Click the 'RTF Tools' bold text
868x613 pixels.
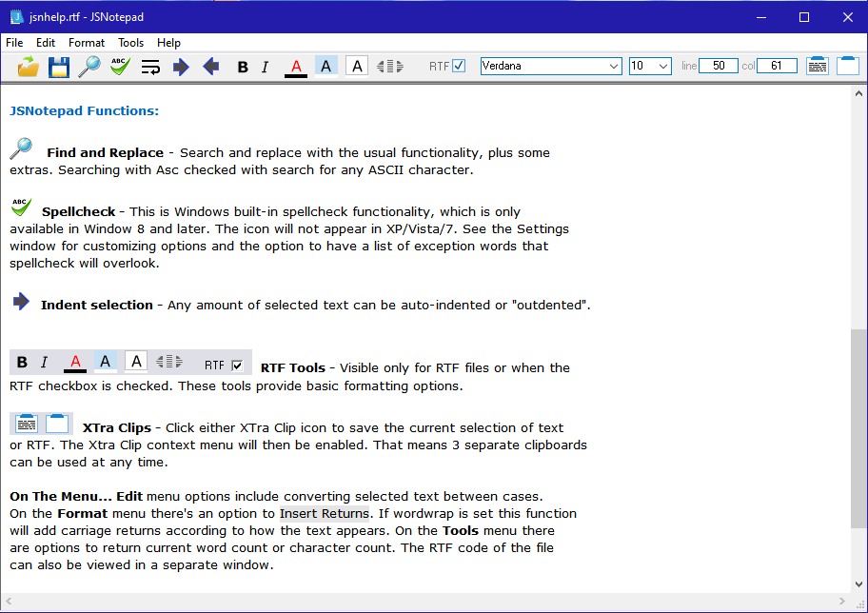(x=293, y=367)
